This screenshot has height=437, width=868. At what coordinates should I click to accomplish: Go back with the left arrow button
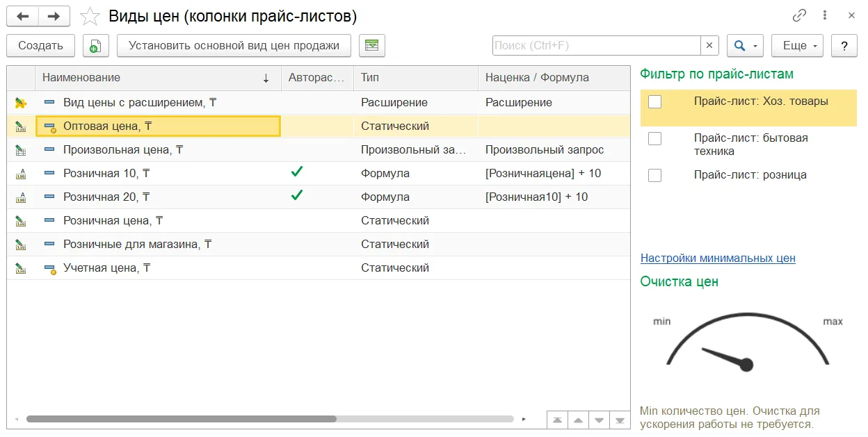pyautogui.click(x=23, y=16)
